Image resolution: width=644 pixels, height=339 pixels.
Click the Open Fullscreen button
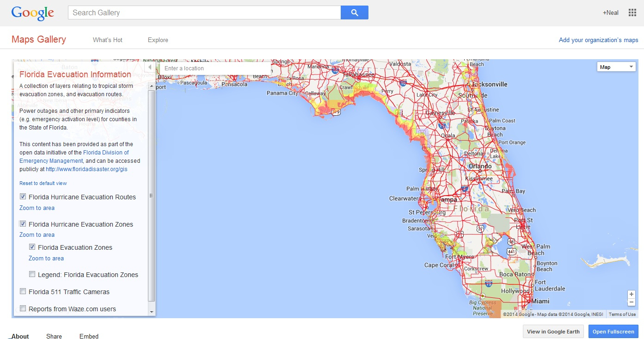613,332
